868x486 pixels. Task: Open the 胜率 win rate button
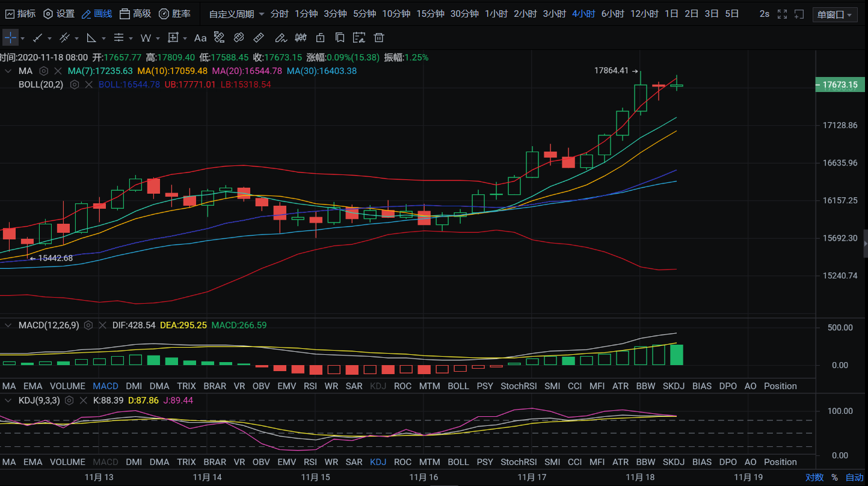174,14
